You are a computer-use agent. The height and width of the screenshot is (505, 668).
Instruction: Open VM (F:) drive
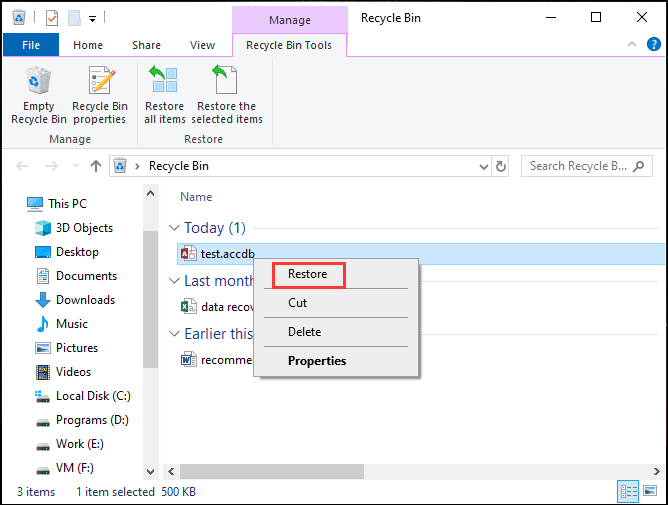point(65,468)
